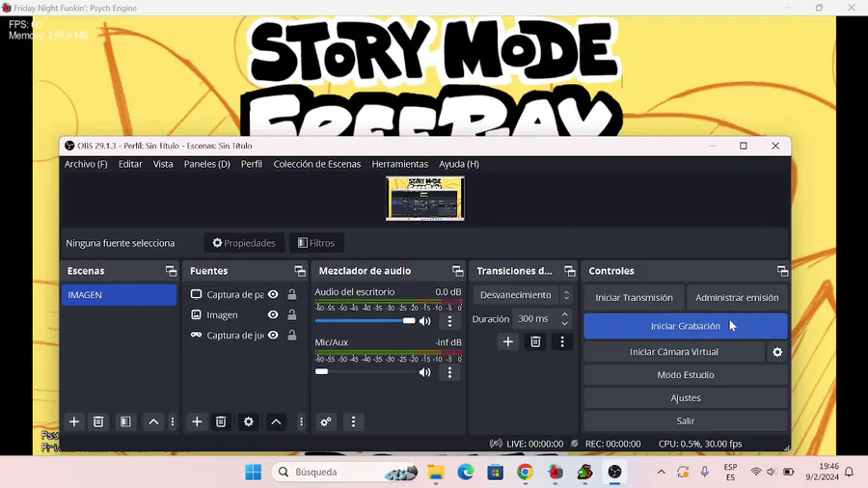Open Windows Start menu

tap(253, 472)
